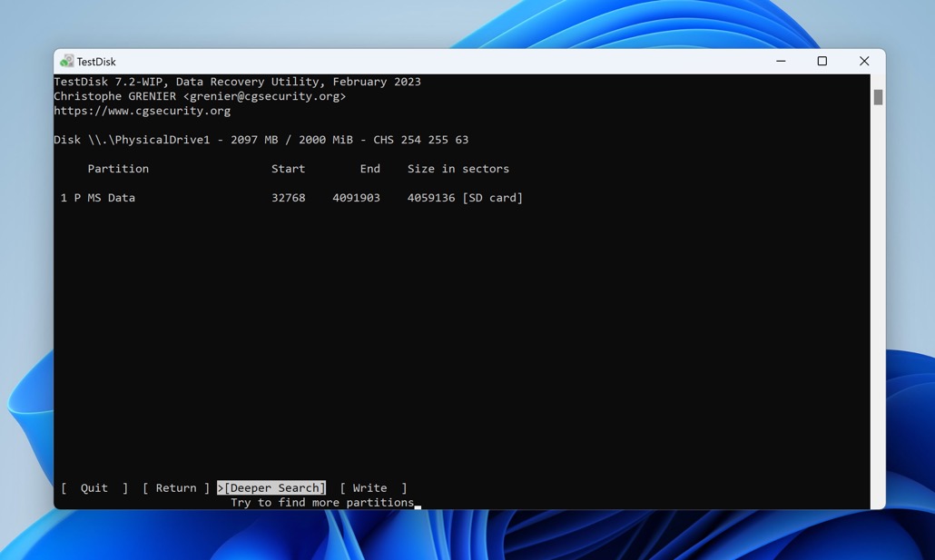The width and height of the screenshot is (935, 560).
Task: Click the vertical scrollbar thumb
Action: 878,97
